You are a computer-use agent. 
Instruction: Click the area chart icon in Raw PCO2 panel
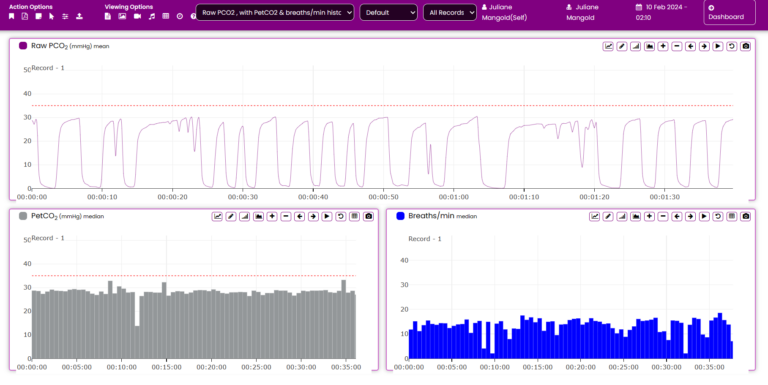649,46
